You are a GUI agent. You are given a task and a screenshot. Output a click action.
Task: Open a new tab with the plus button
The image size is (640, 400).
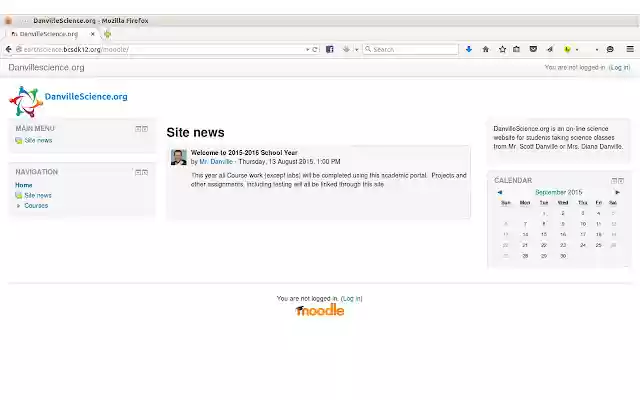[107, 34]
